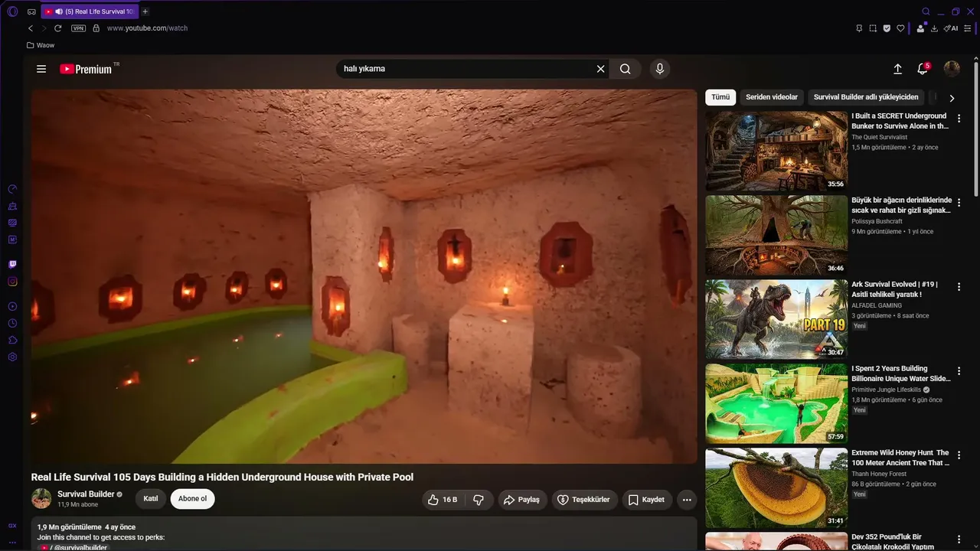Select the Real Life Survival browser tab
This screenshot has width=980, height=551.
click(x=90, y=11)
